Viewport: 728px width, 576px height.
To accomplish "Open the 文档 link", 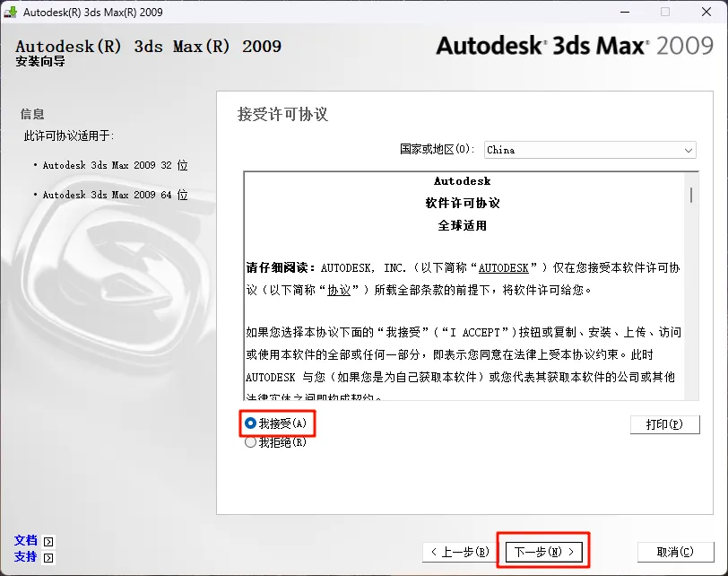I will [25, 540].
